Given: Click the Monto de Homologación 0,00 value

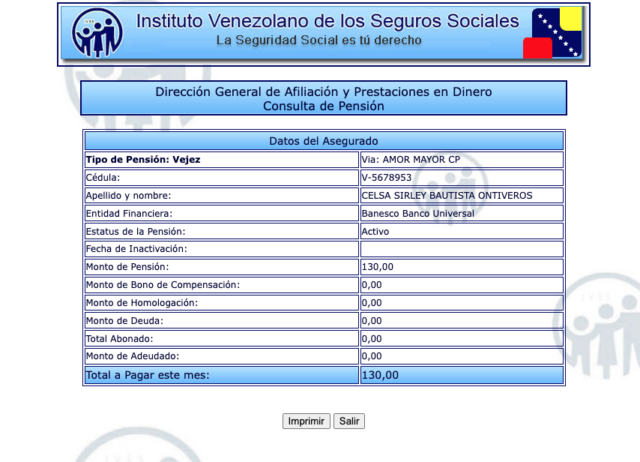Looking at the screenshot, I should click(372, 303).
